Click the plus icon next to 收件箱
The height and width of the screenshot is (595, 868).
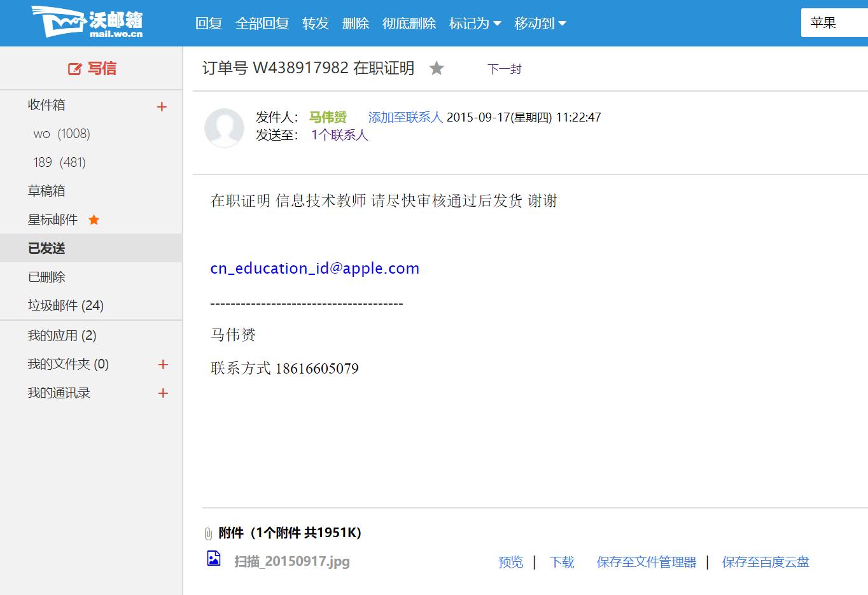pyautogui.click(x=162, y=106)
